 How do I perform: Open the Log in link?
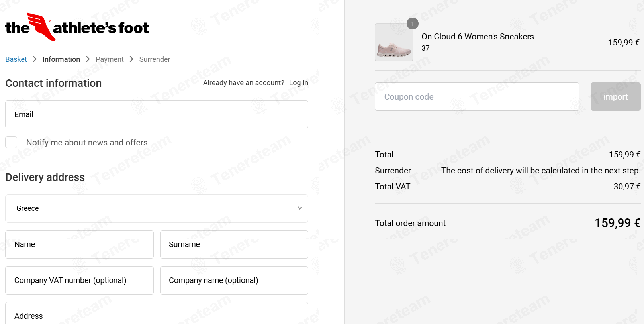(x=299, y=82)
